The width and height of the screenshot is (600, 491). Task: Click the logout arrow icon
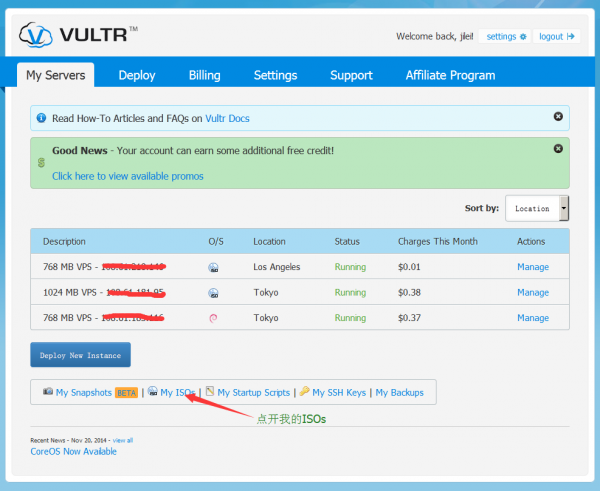pos(571,36)
